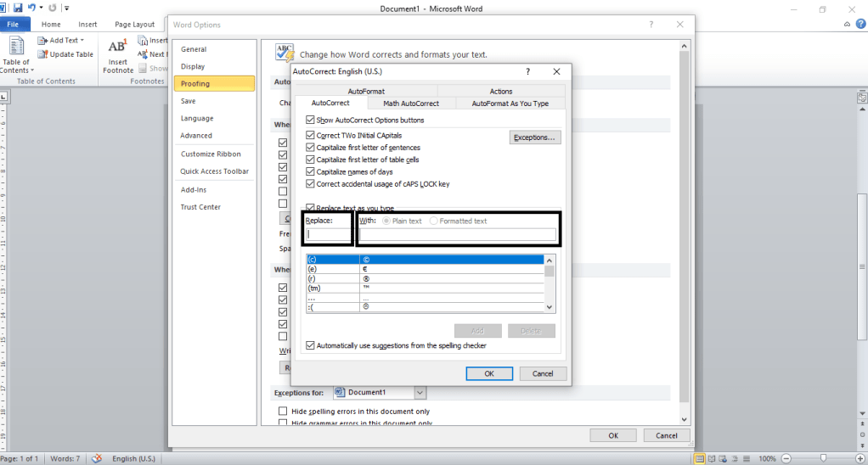The width and height of the screenshot is (868, 465).
Task: Open the AutoFormat As You Type tab
Action: pos(510,104)
